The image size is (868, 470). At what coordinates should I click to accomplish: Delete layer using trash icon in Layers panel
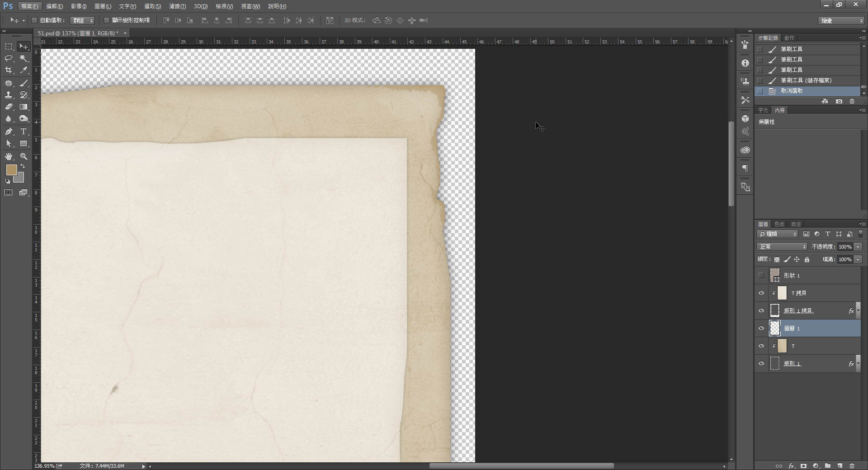tap(852, 465)
